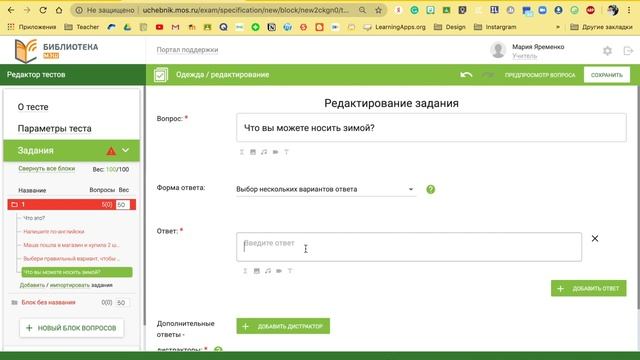Go back in browser history

(11, 10)
